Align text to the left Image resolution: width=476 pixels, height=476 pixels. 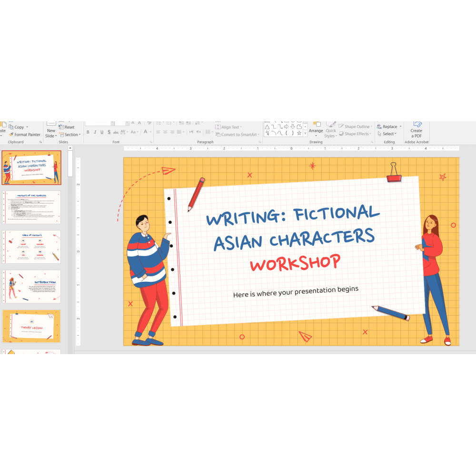point(158,132)
